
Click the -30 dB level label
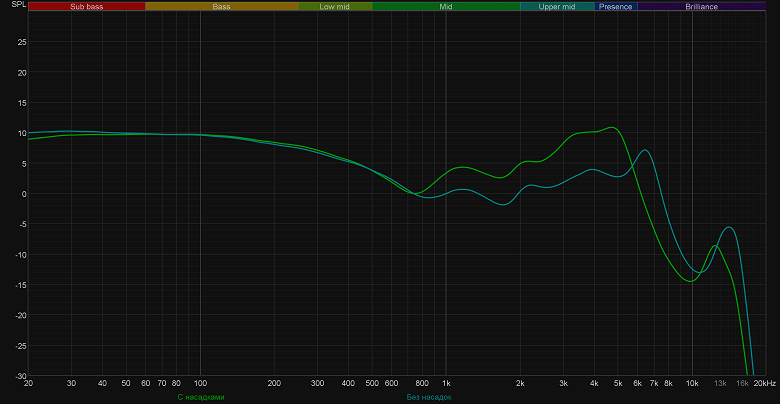20,375
